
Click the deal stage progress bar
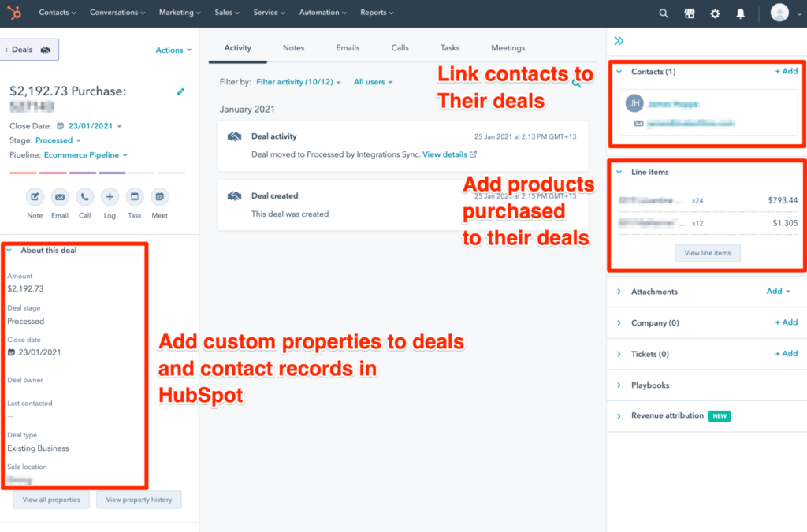(x=97, y=173)
